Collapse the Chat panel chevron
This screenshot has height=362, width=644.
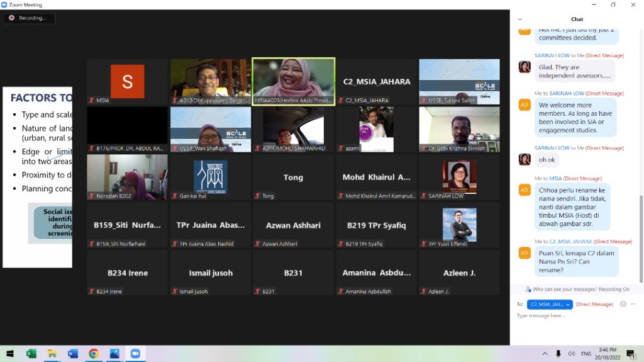coord(519,20)
